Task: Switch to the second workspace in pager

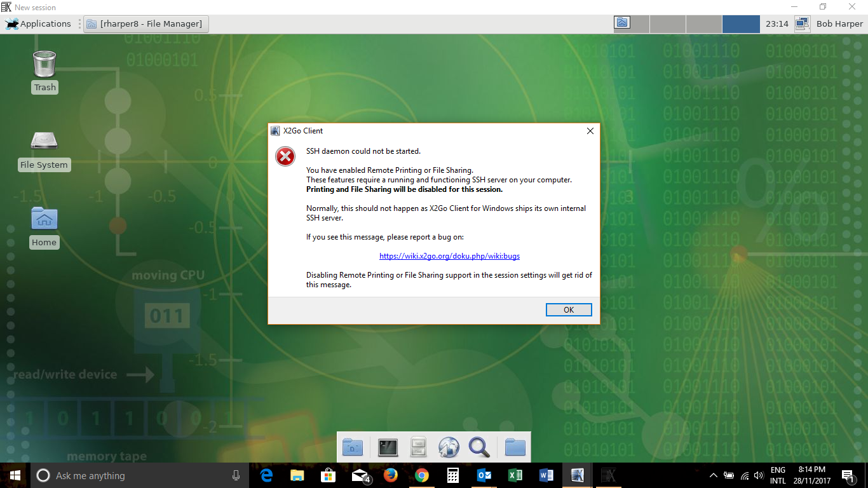Action: (668, 24)
